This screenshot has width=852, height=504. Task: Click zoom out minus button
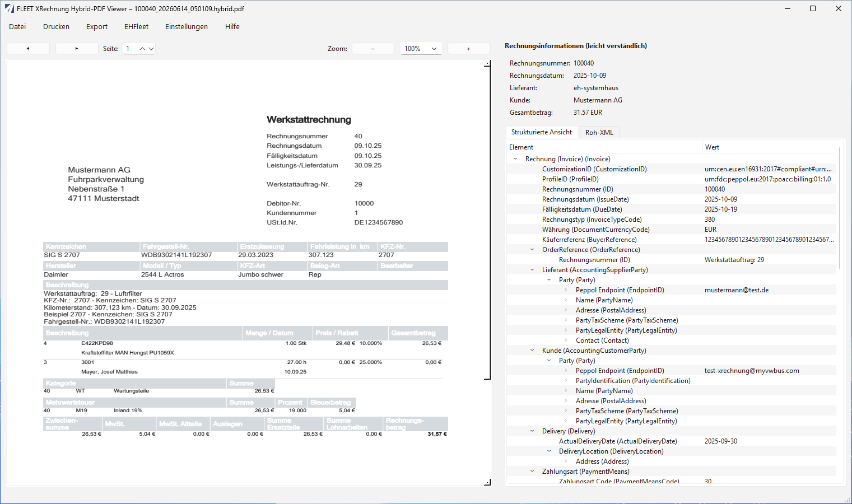pyautogui.click(x=373, y=49)
